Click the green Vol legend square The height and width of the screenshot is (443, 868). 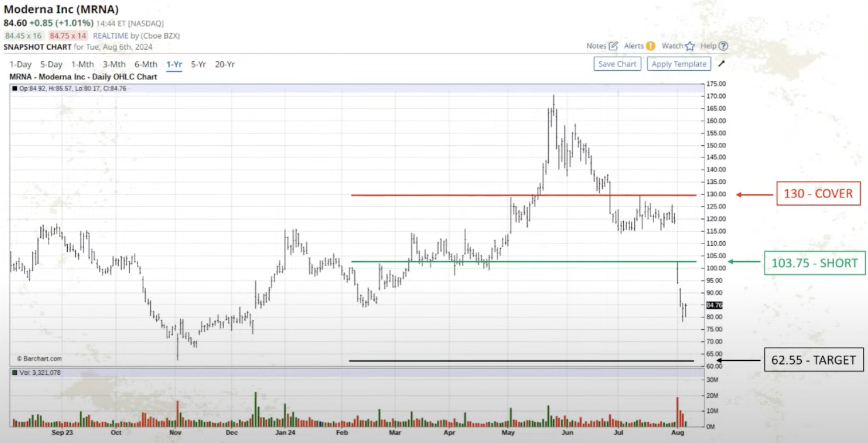click(15, 373)
